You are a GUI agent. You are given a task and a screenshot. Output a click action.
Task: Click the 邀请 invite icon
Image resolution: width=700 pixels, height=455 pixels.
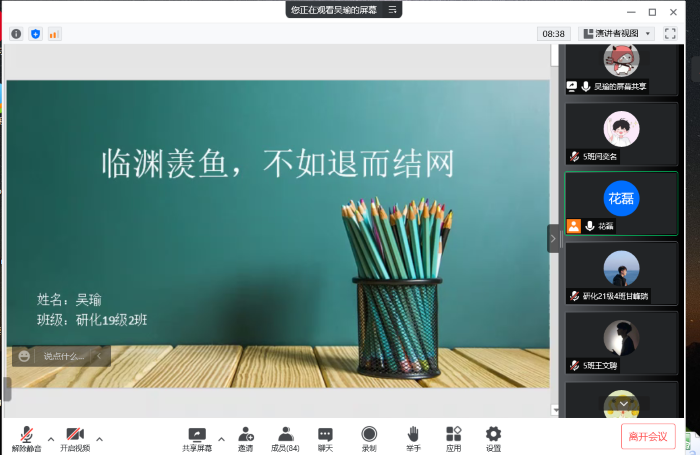click(x=245, y=437)
